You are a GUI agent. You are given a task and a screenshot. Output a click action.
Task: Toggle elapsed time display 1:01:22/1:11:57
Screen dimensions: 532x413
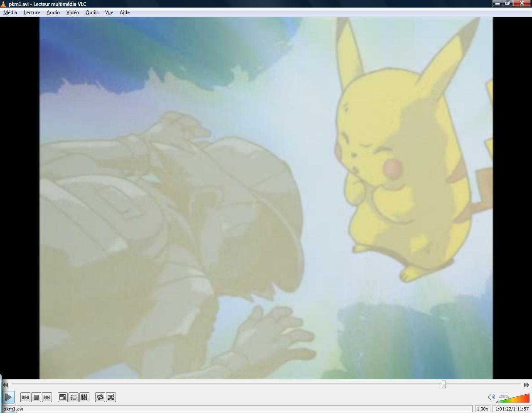point(512,409)
